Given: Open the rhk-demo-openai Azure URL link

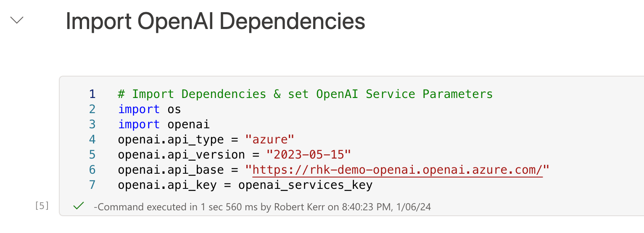Looking at the screenshot, I should point(397,170).
